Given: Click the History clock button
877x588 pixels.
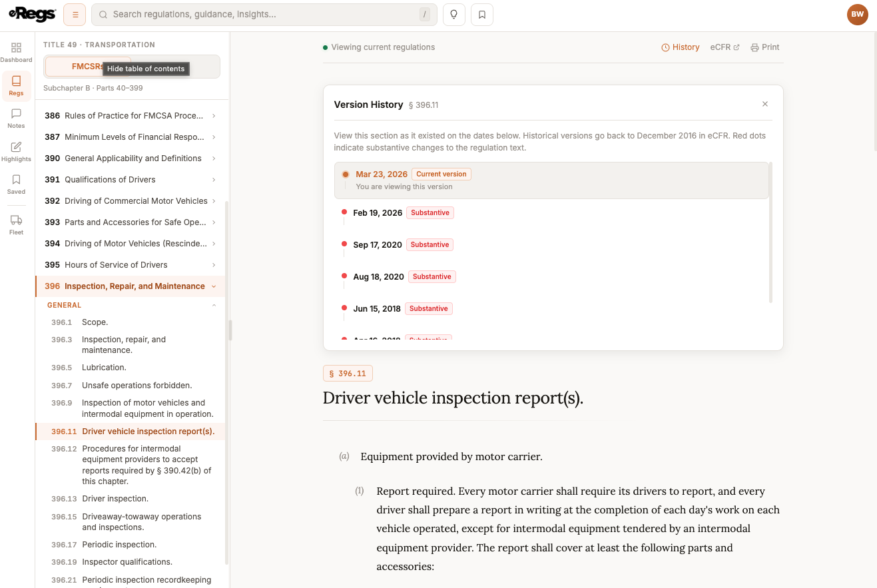Looking at the screenshot, I should tap(680, 47).
